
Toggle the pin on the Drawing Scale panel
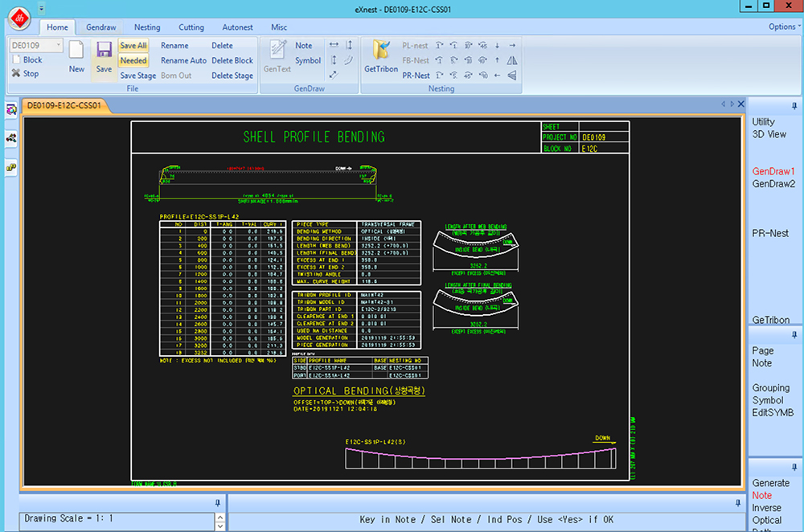(x=218, y=502)
